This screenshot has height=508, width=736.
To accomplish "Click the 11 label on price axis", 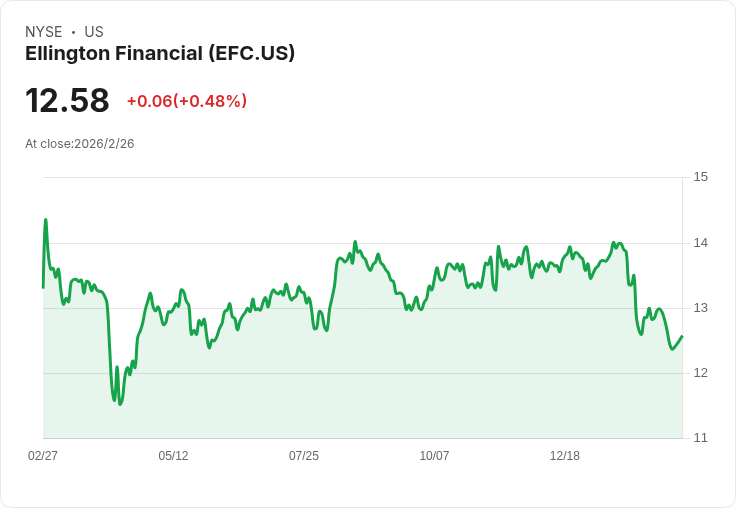I will pyautogui.click(x=700, y=438).
